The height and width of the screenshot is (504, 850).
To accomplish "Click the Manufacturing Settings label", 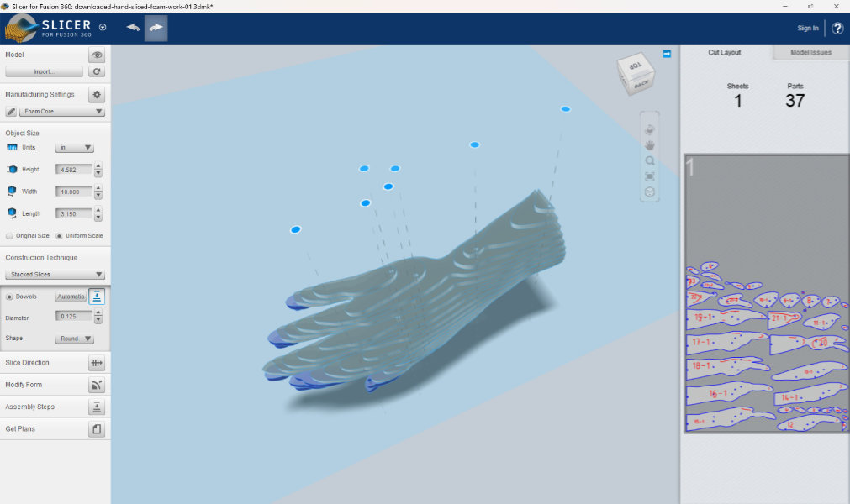I will click(40, 94).
